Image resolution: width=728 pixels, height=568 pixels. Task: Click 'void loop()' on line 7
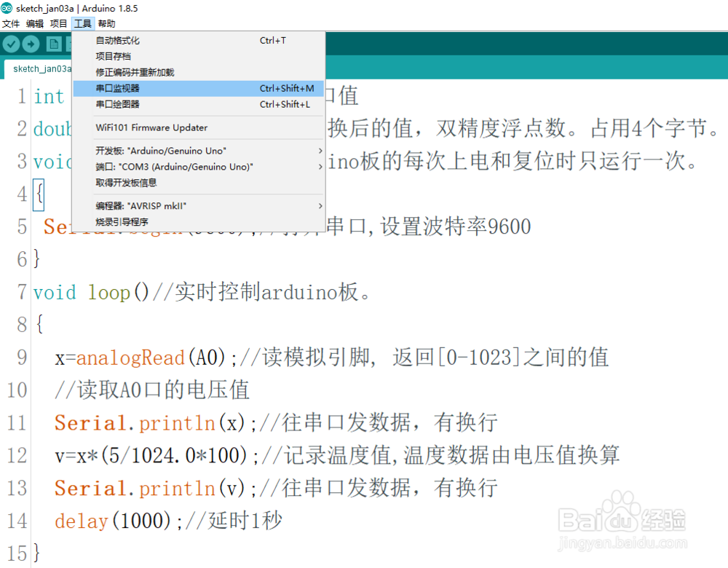tap(91, 293)
